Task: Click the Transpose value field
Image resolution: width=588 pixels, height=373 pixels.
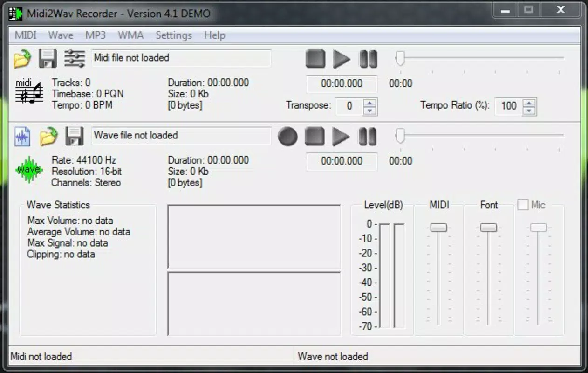Action: pyautogui.click(x=349, y=106)
